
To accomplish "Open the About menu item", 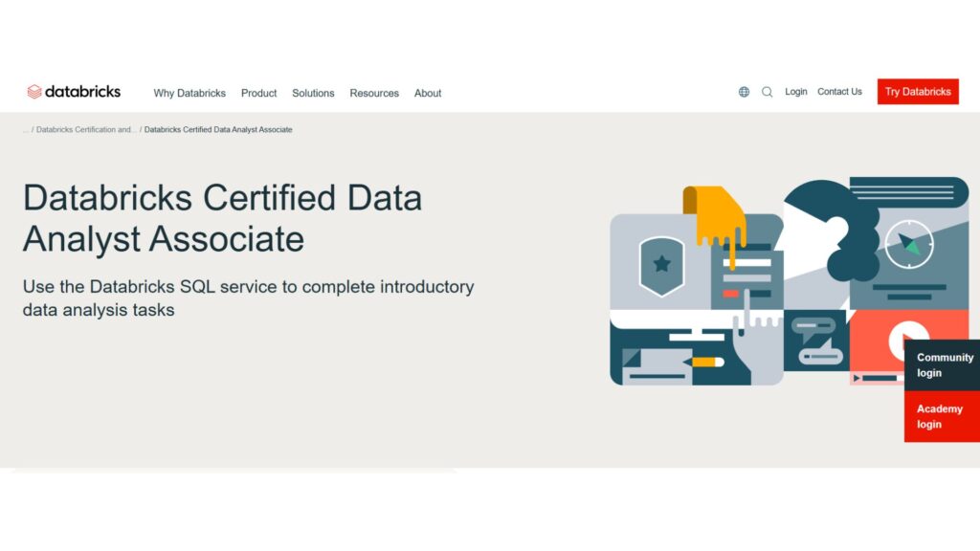I will [428, 93].
